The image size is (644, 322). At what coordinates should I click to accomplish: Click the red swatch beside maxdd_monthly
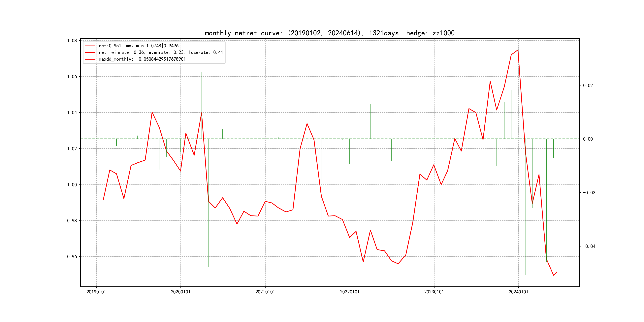pos(90,59)
